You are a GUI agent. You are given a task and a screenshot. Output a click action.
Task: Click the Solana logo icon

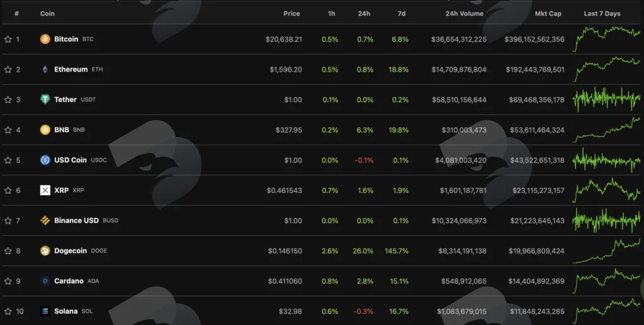pos(45,311)
